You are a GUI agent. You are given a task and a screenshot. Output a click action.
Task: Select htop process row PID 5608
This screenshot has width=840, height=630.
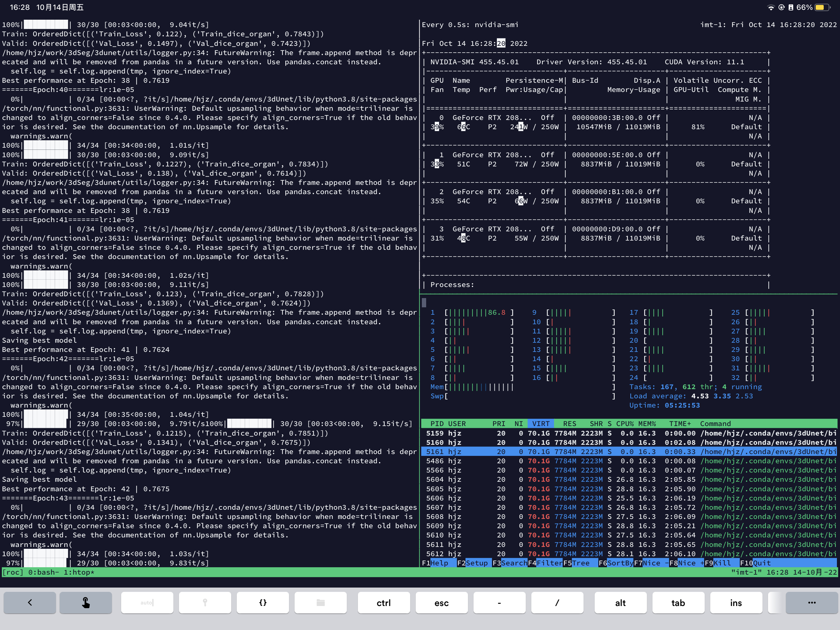coord(629,516)
